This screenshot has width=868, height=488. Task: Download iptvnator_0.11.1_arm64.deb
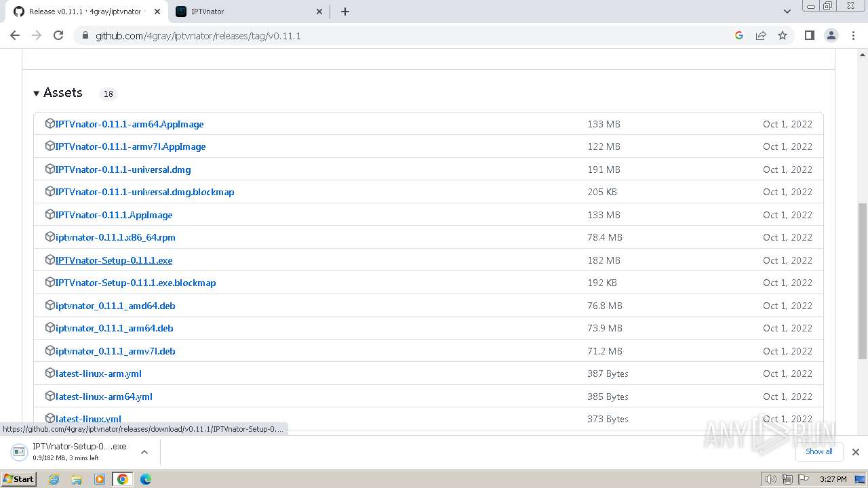coord(114,328)
